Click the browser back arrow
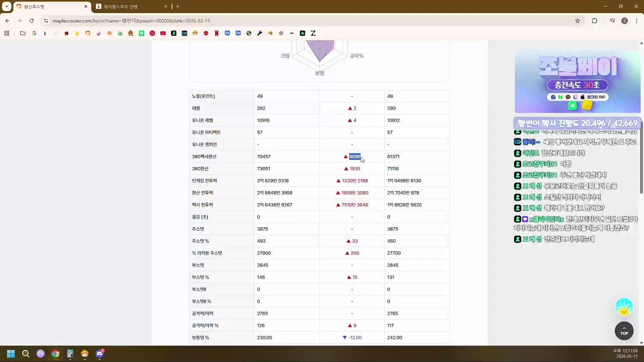The width and height of the screenshot is (644, 362). (x=7, y=21)
